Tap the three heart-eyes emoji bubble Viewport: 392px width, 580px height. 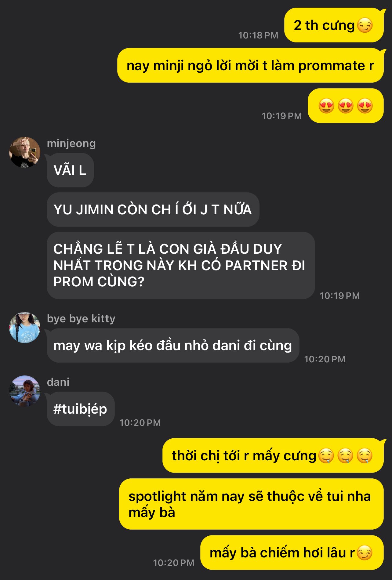[x=346, y=106]
